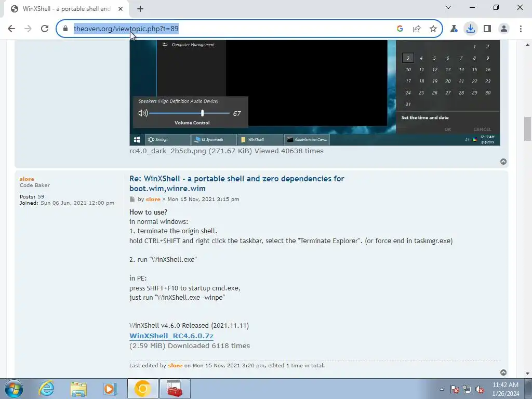Image resolution: width=532 pixels, height=399 pixels.
Task: Click "WinXShell v4.6.0 Released (2021.11.11)" text
Action: (189, 325)
